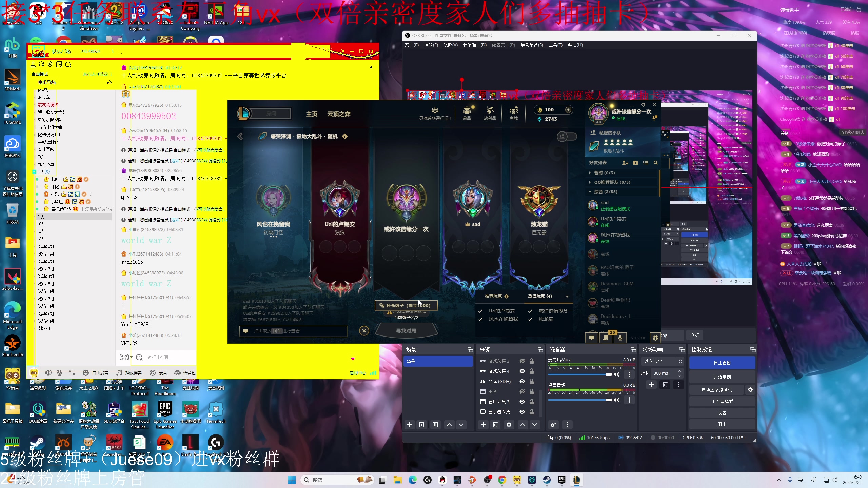Expand the 暂时 (0/3) friend group
Screen dimensions: 868x488
(x=590, y=173)
